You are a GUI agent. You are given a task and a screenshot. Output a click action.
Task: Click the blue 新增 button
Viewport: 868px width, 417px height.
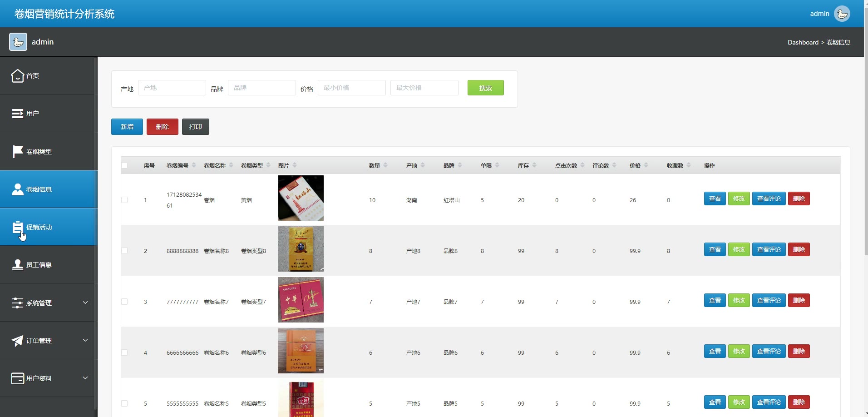pos(127,127)
